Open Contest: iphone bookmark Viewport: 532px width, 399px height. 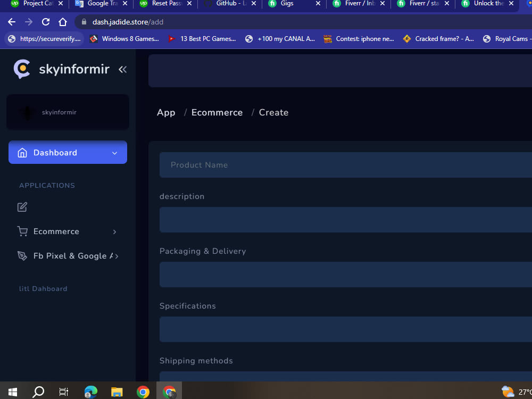coord(359,39)
